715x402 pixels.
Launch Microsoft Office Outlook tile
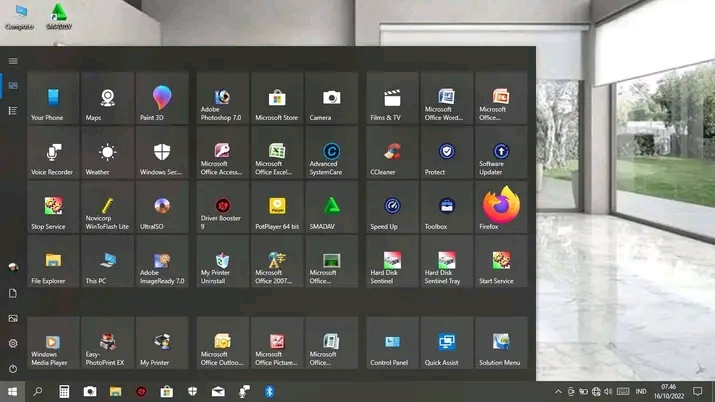[x=223, y=343]
